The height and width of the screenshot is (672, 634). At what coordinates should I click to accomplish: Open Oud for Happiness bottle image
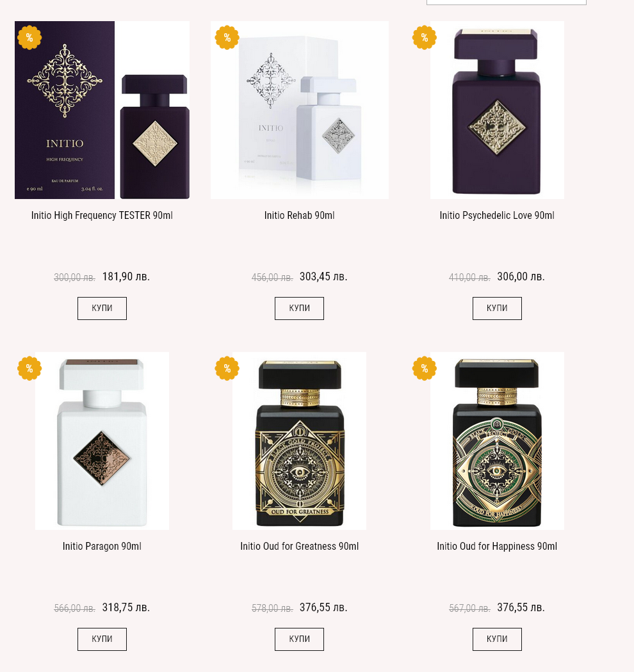pyautogui.click(x=497, y=441)
